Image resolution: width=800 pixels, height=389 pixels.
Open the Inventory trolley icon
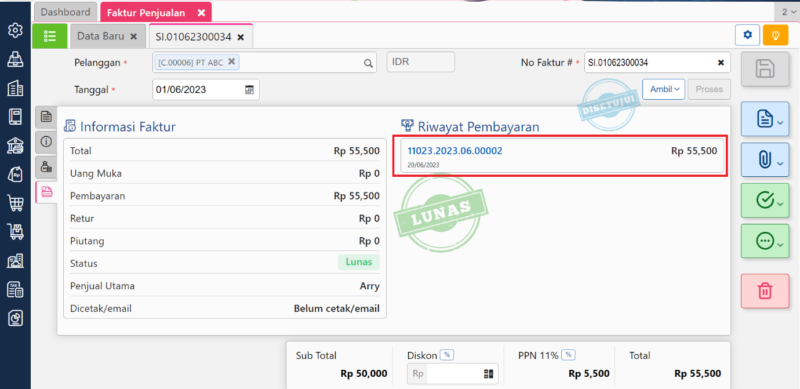(x=15, y=232)
